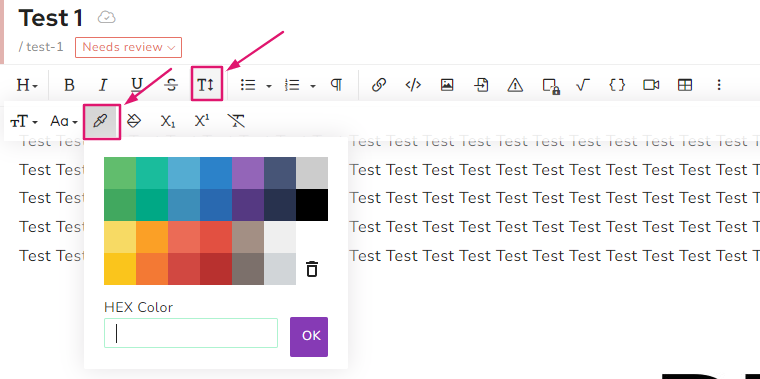Pick the black color swatch
Image resolution: width=760 pixels, height=379 pixels.
tap(312, 205)
